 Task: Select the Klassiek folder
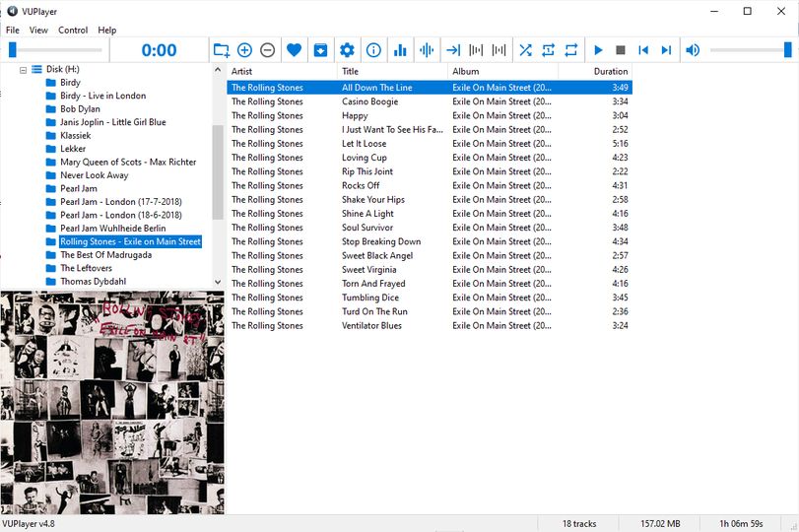click(x=76, y=136)
